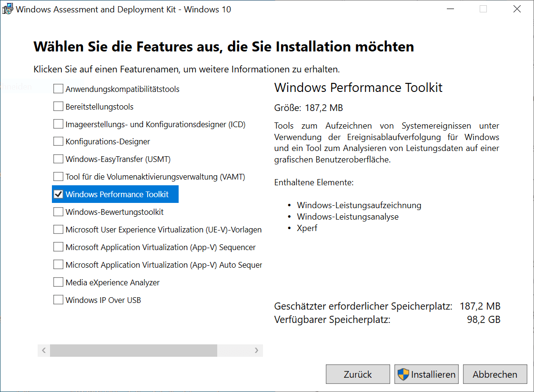Image resolution: width=534 pixels, height=392 pixels.
Task: Select the Konfigurations-Designer feature name
Action: click(108, 141)
